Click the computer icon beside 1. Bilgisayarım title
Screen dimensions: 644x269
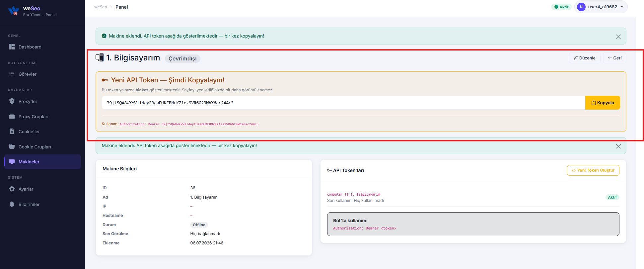pyautogui.click(x=100, y=57)
